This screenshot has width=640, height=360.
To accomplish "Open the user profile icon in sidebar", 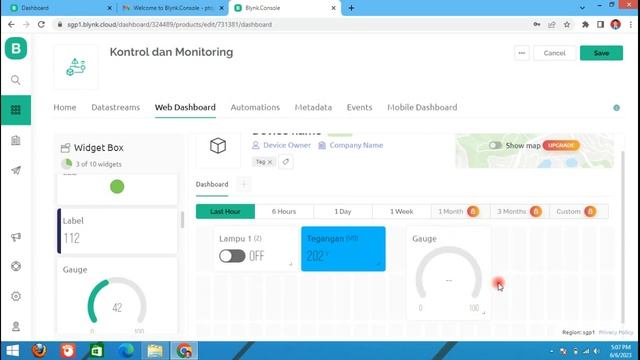I will click(16, 326).
